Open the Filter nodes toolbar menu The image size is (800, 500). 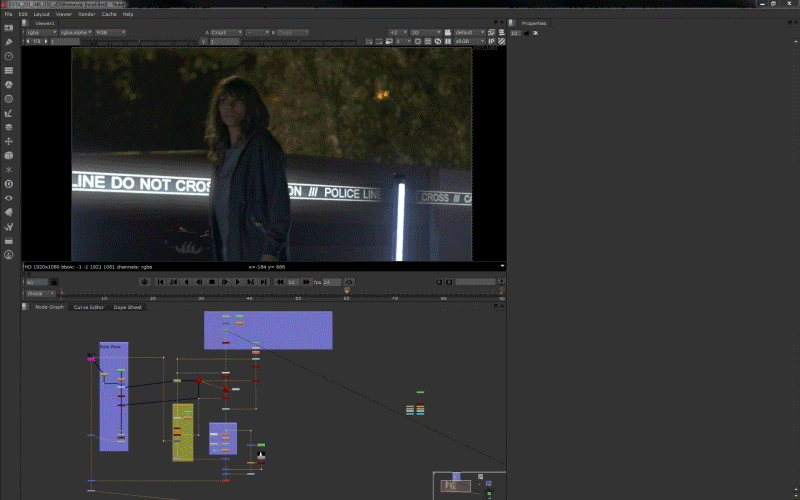pyautogui.click(x=9, y=99)
